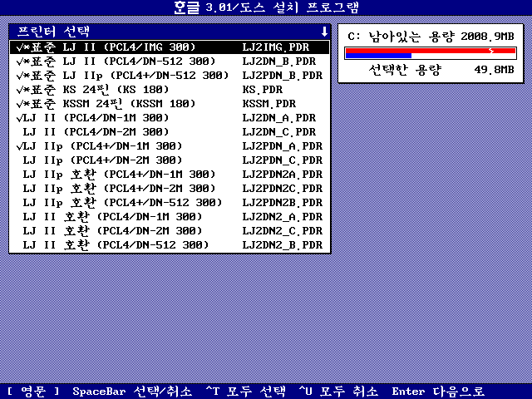Click SpaceBar 선택/취소 hint
This screenshot has height=399, width=532.
(132, 392)
